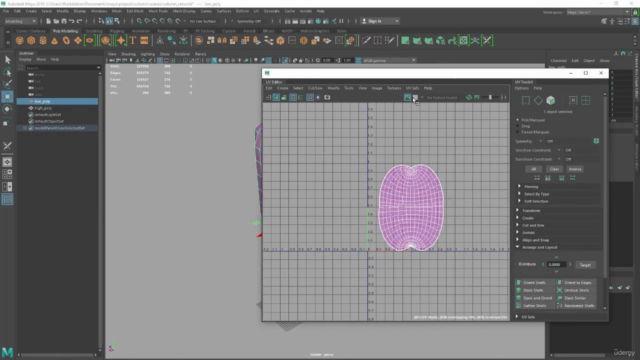Switch to the Poly Modeling shelf tab
The height and width of the screenshot is (360, 640).
point(65,31)
